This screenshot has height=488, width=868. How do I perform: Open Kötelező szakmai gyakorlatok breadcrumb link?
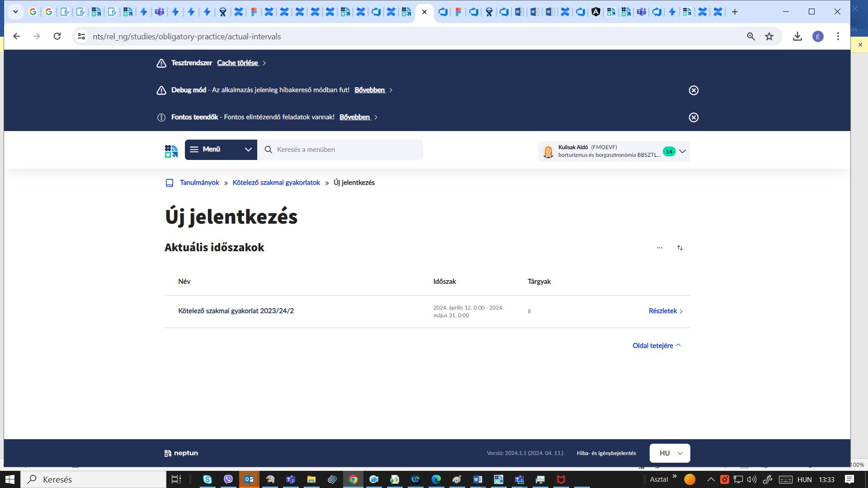pyautogui.click(x=276, y=183)
